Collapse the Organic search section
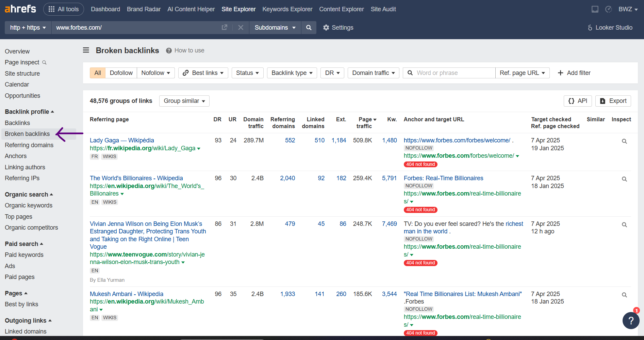The width and height of the screenshot is (644, 340). click(29, 195)
